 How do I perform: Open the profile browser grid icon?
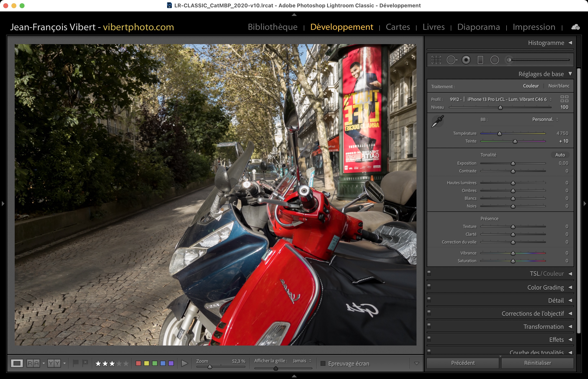(564, 99)
